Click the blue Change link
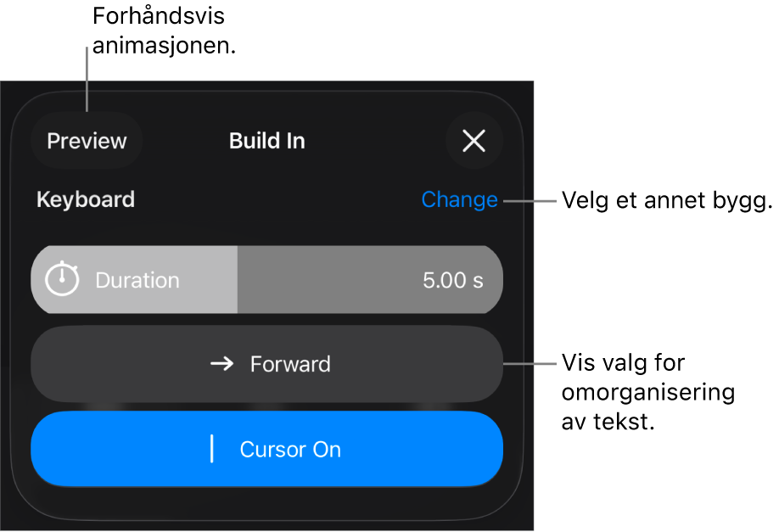This screenshot has height=532, width=779. tap(459, 200)
